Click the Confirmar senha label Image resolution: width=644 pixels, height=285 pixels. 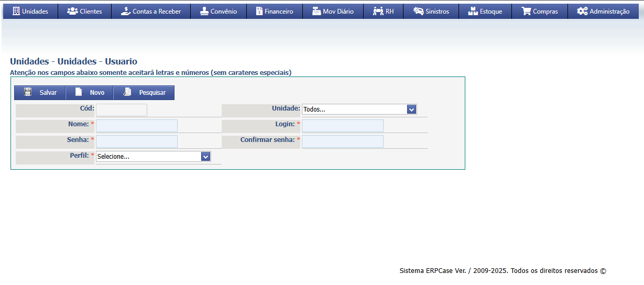[267, 140]
